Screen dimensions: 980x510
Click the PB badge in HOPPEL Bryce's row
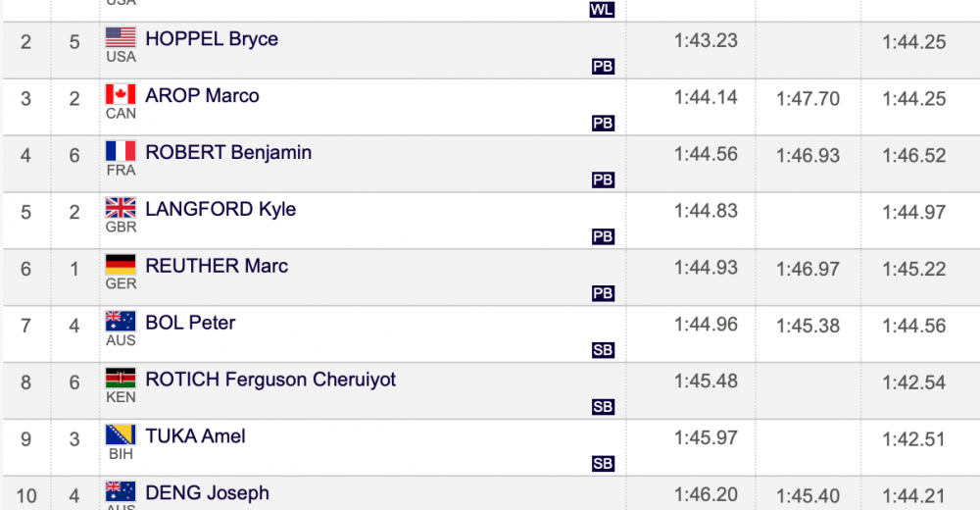click(x=603, y=67)
